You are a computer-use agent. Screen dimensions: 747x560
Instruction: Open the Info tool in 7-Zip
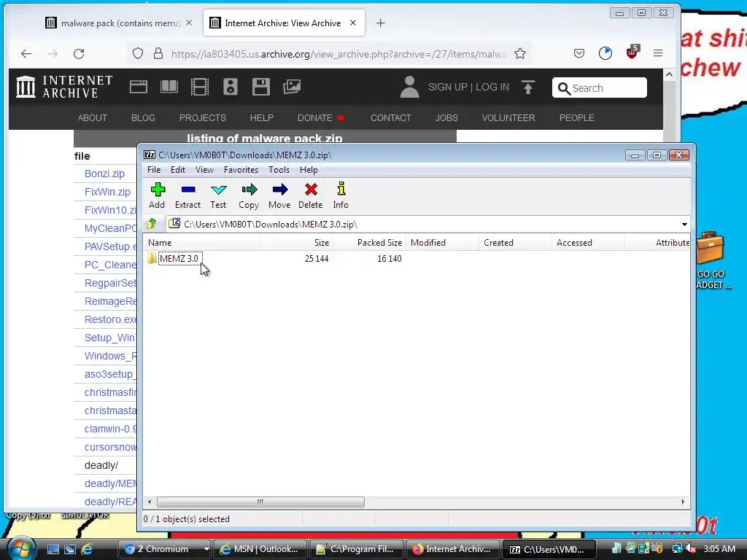pos(341,195)
